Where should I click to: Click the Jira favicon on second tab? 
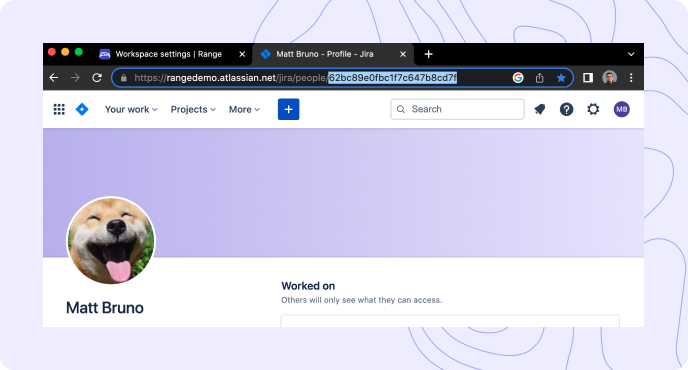265,54
